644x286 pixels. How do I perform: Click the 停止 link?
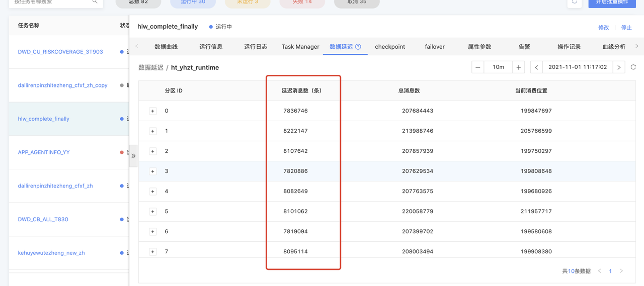coord(626,28)
